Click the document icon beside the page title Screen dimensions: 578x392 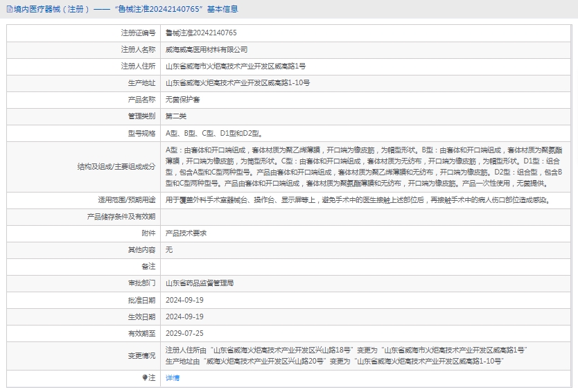pos(7,9)
